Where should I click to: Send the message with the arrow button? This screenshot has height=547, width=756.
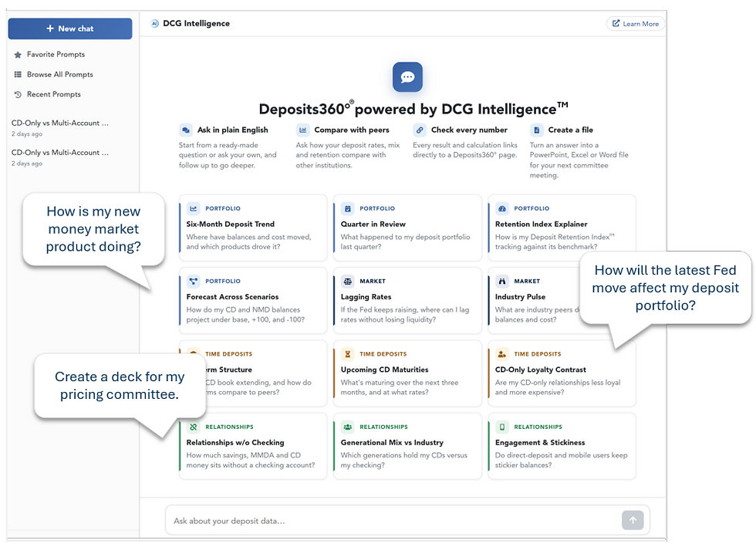coord(633,520)
